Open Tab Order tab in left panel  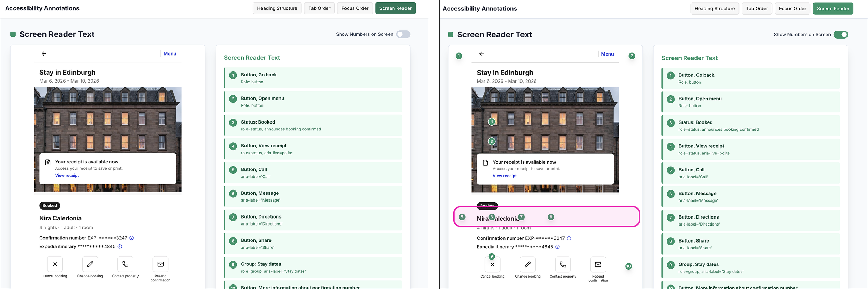[319, 8]
